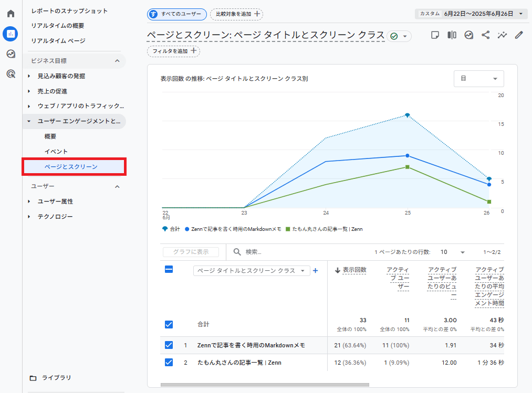532x393 pixels.
Task: Click the customize report note icon
Action: (x=435, y=35)
